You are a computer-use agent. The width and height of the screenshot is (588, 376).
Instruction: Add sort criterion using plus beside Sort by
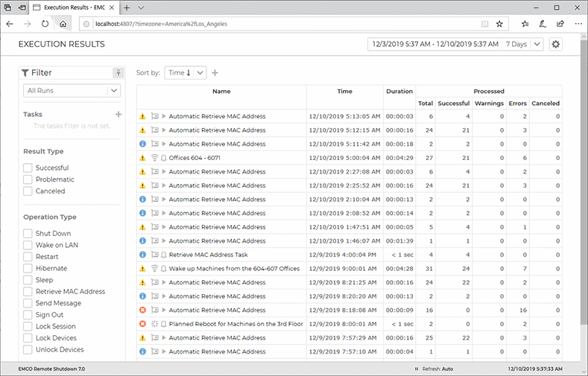[215, 73]
